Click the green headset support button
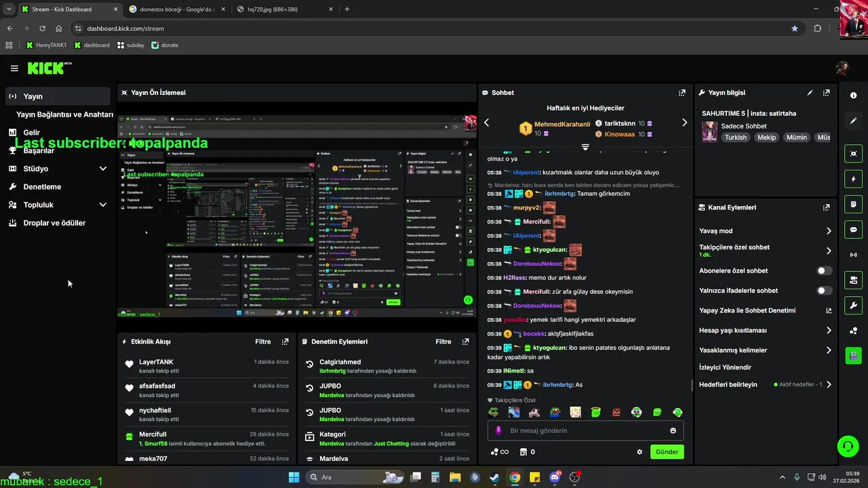This screenshot has width=868, height=488. click(848, 446)
